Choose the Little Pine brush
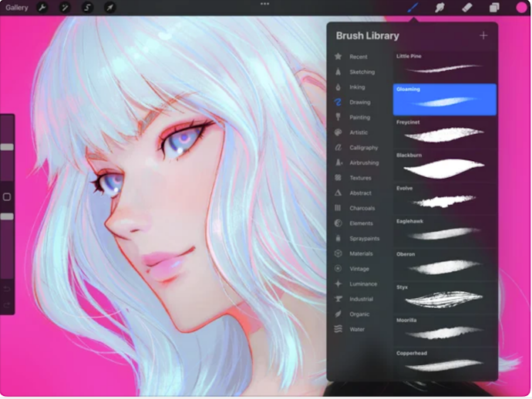Image resolution: width=532 pixels, height=399 pixels. 445,66
